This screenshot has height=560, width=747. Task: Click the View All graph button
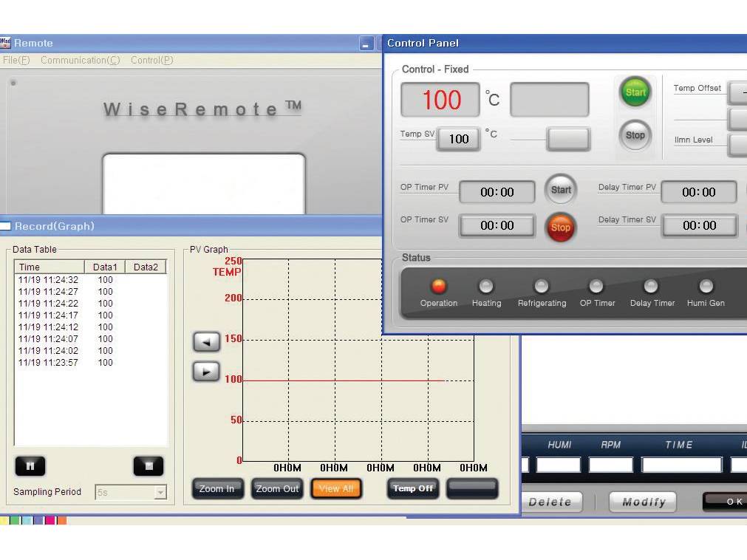click(336, 488)
